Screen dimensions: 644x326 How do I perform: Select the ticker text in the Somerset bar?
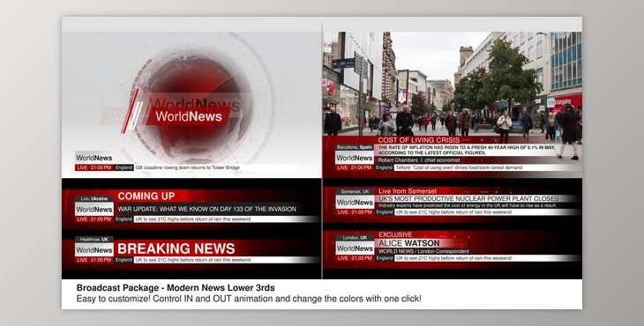point(453,212)
